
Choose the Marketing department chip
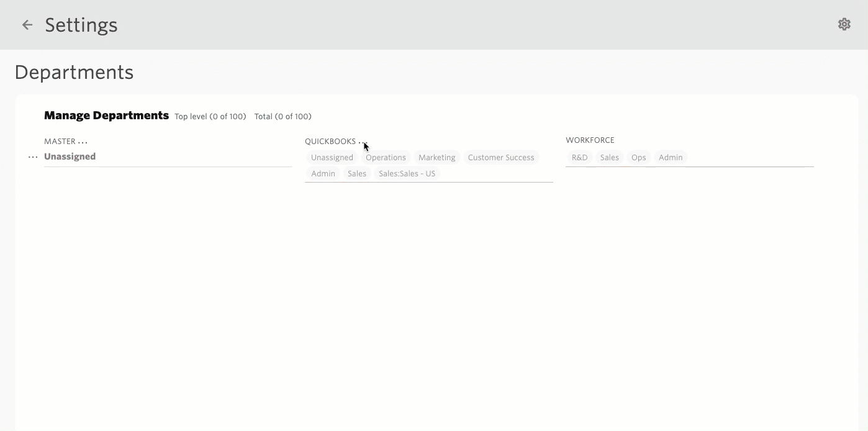pyautogui.click(x=436, y=158)
